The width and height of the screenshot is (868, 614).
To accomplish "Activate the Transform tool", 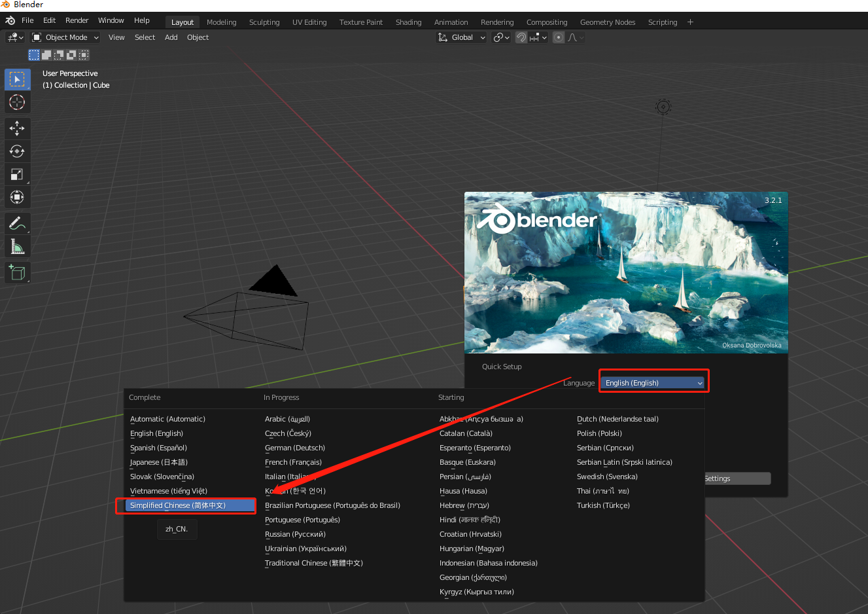I will [18, 197].
